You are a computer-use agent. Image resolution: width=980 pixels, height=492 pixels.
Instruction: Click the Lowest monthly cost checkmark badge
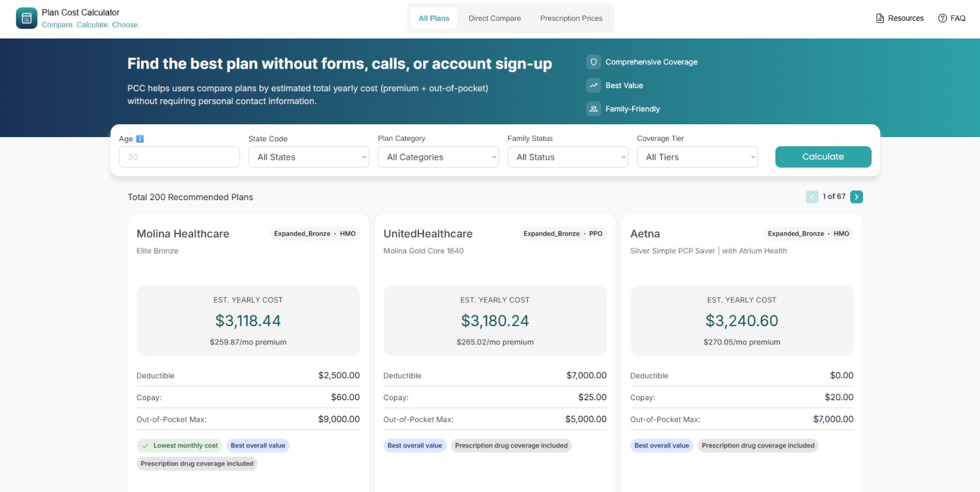tap(180, 445)
